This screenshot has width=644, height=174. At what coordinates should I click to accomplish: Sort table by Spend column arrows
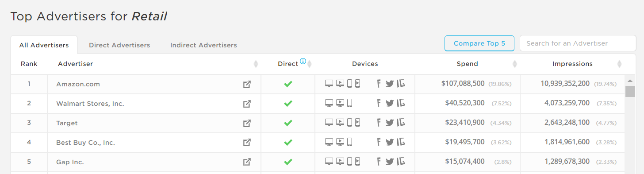(514, 64)
